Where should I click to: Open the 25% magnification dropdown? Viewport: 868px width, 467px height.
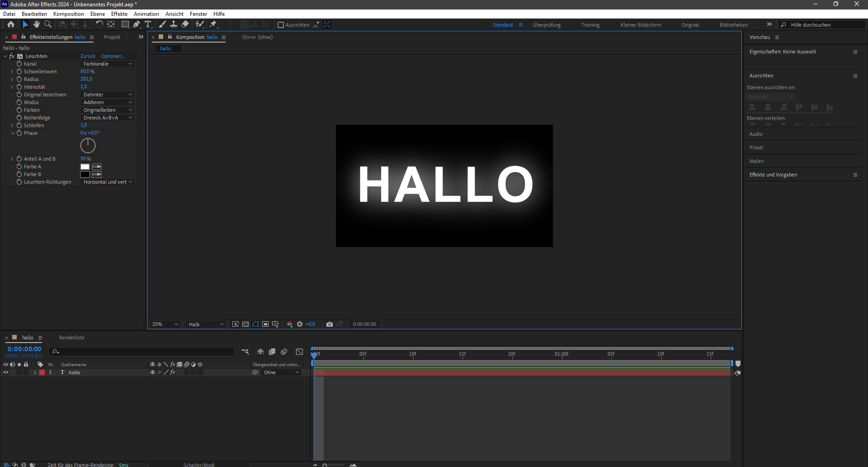165,324
